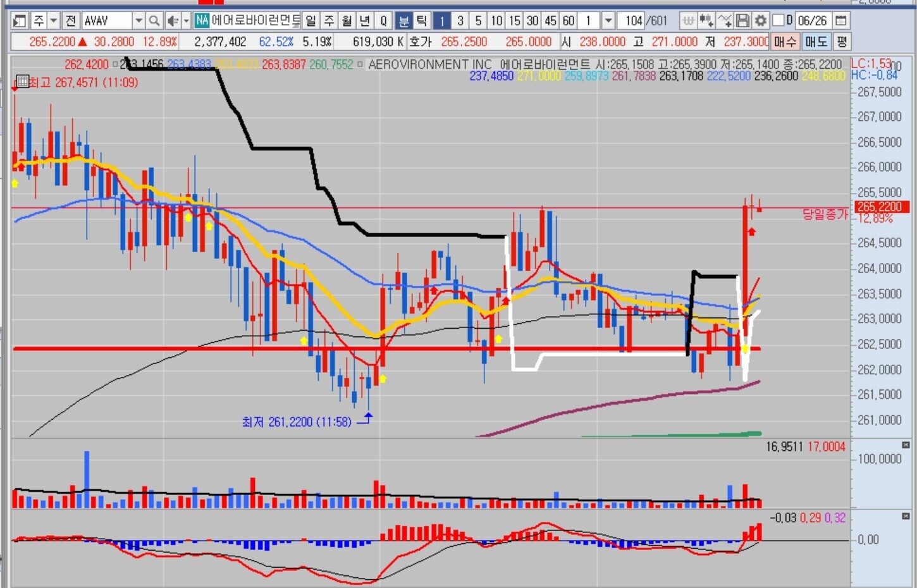Click the 당일종가 label

click(x=825, y=214)
